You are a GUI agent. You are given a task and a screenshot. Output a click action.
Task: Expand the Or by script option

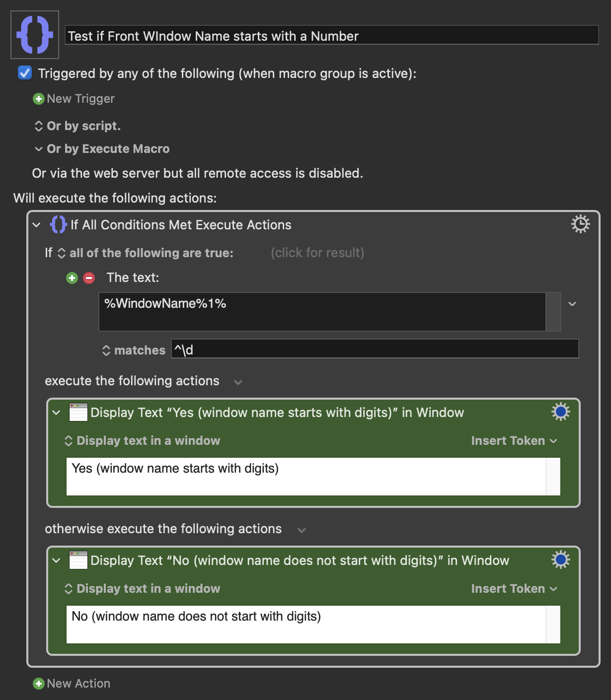77,126
